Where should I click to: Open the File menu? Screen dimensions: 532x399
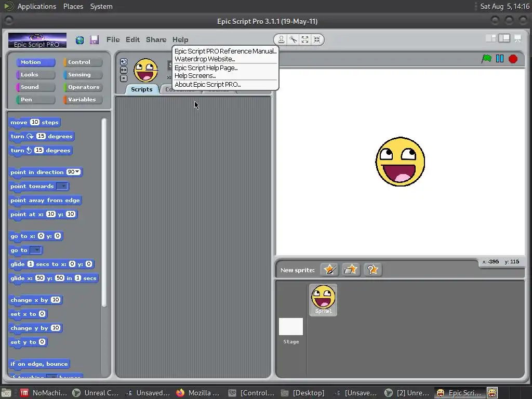coord(113,39)
